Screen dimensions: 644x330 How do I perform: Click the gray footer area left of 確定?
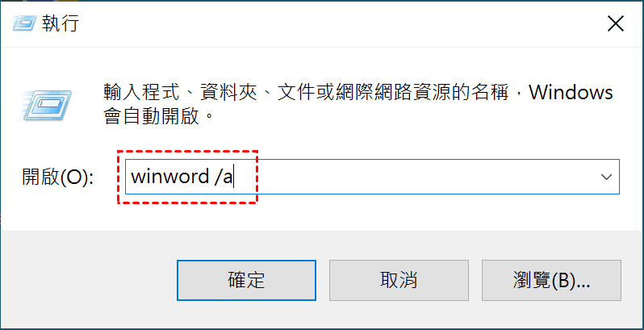coord(88,280)
